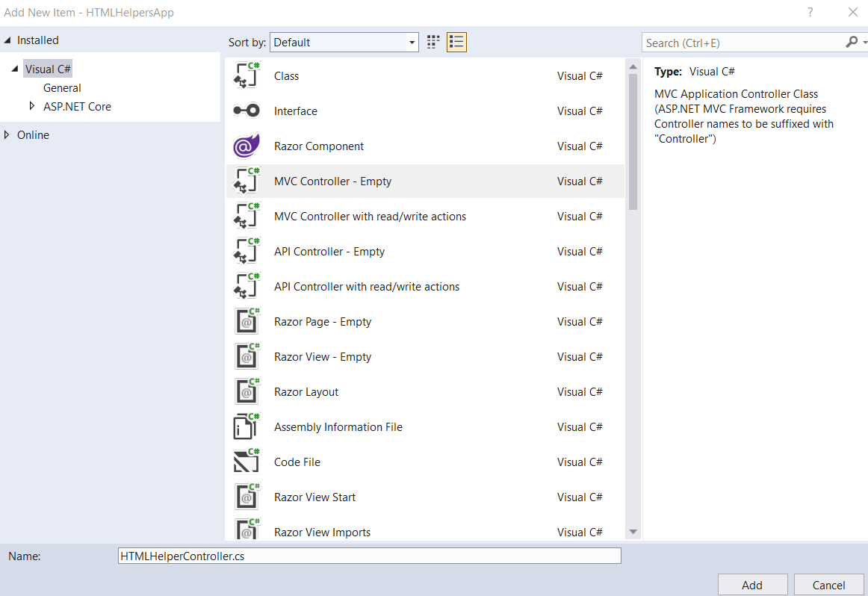Click the MVC Controller with read/write actions icon

tap(247, 216)
